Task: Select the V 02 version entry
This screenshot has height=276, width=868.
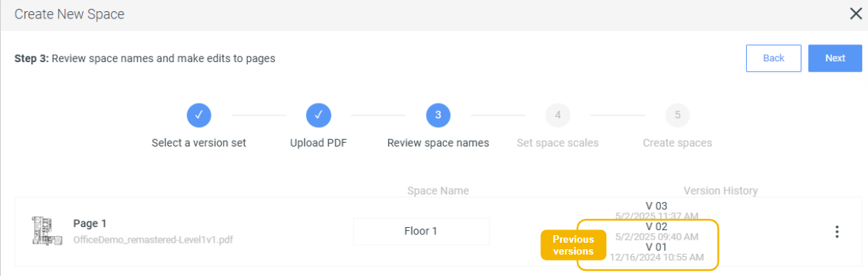Action: click(657, 226)
